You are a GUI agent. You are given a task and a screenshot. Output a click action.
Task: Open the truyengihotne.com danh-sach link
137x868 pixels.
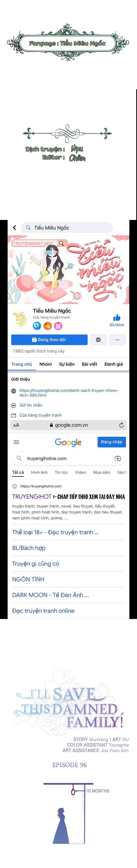69,393
